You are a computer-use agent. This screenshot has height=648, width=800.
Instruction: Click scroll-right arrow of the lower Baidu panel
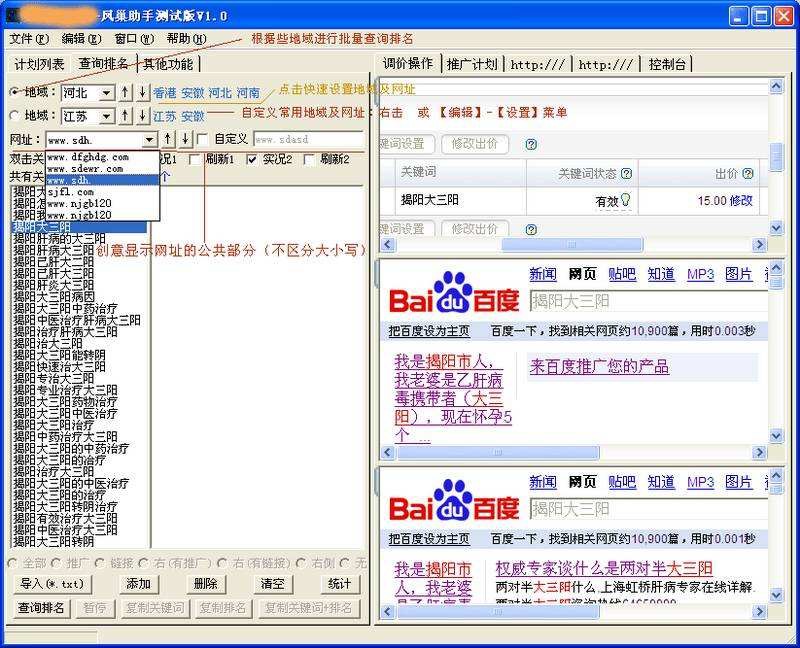tap(759, 611)
